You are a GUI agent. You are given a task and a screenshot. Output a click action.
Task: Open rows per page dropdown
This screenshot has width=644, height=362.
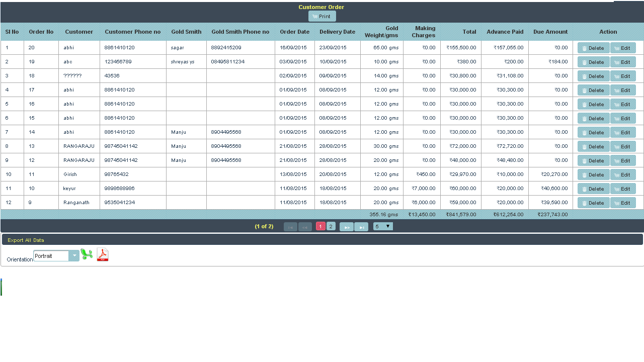pyautogui.click(x=383, y=226)
